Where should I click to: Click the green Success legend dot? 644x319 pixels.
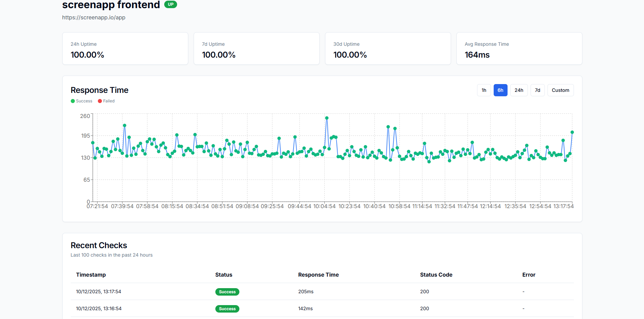pos(72,101)
